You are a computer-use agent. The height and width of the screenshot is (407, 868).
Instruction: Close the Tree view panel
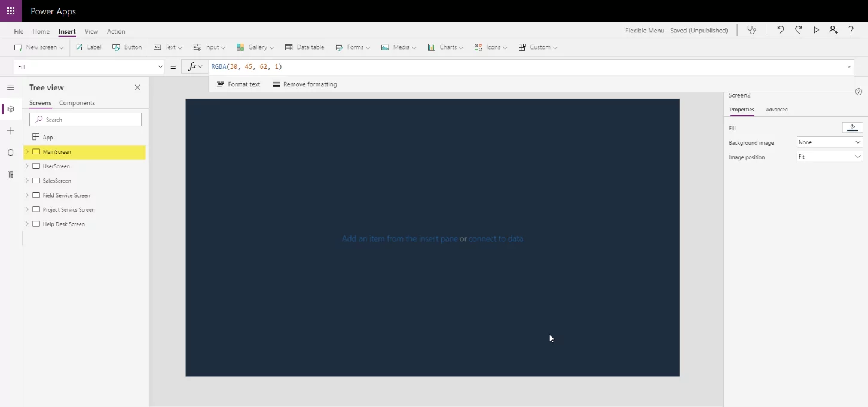coord(137,87)
